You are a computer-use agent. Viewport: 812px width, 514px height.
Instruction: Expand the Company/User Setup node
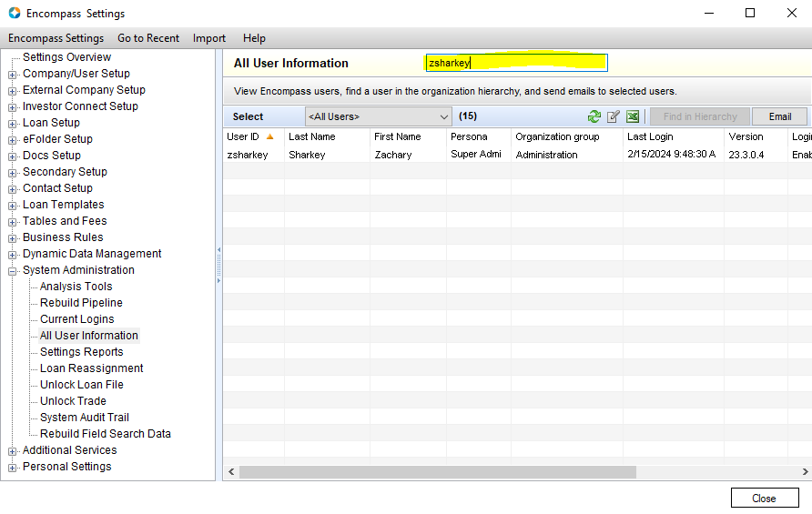(13, 75)
